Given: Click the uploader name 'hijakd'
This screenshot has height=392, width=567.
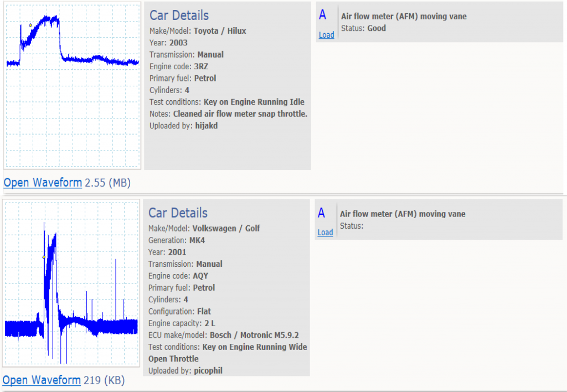Looking at the screenshot, I should [207, 126].
